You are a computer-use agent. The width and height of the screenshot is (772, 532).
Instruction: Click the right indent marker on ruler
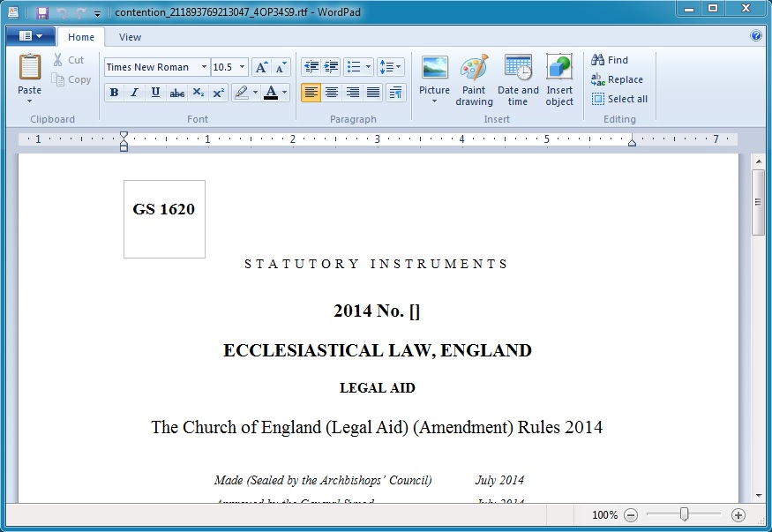[x=633, y=143]
